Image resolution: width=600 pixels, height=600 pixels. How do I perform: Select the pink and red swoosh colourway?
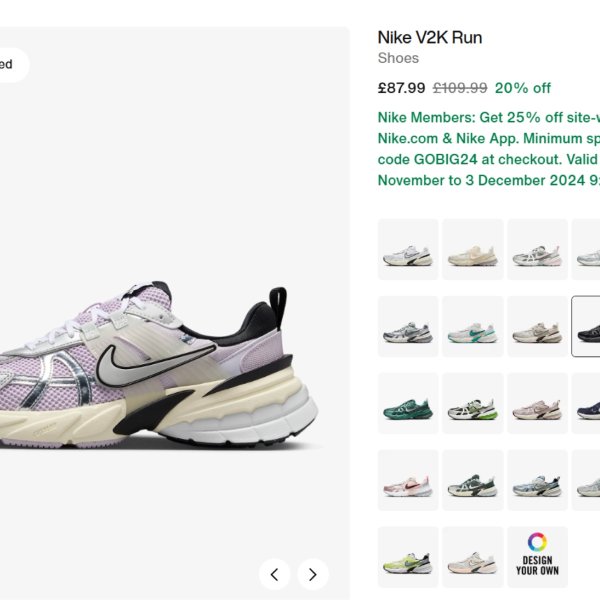408,480
